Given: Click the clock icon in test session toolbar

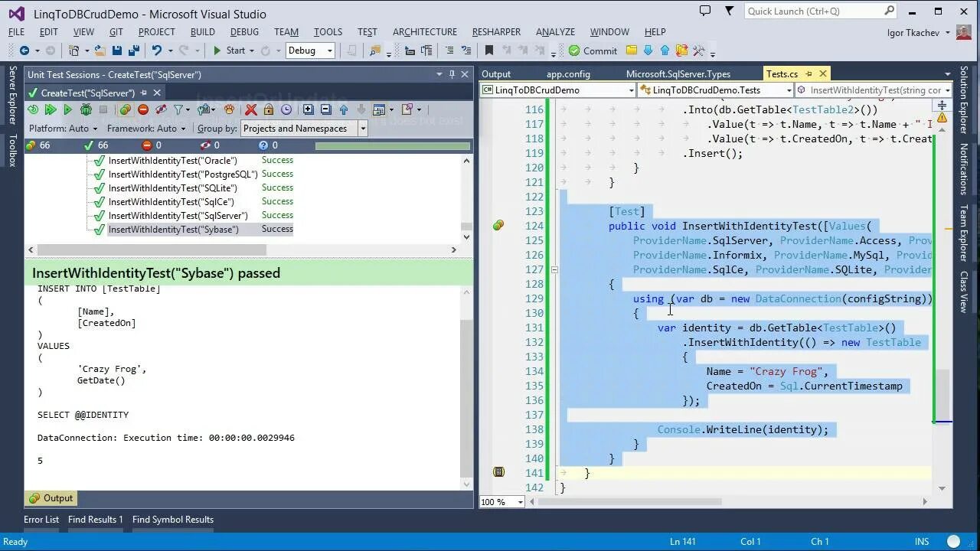Looking at the screenshot, I should click(286, 109).
